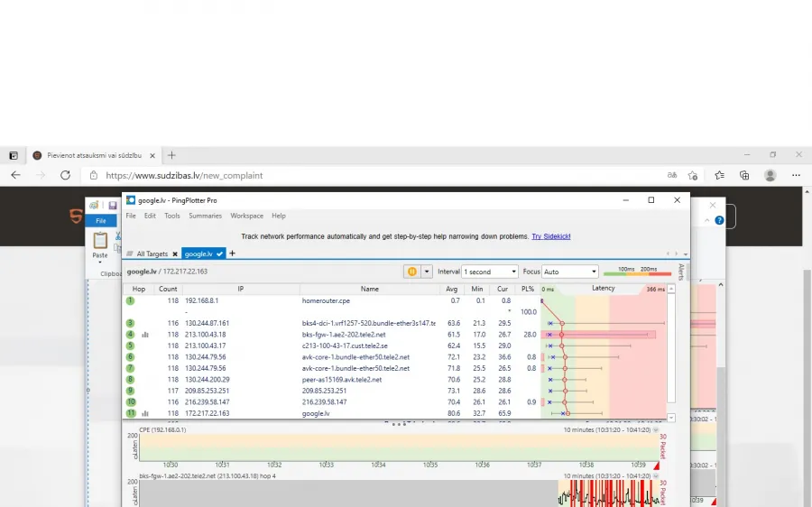Click IP address 130.244.87.161

tap(208, 323)
